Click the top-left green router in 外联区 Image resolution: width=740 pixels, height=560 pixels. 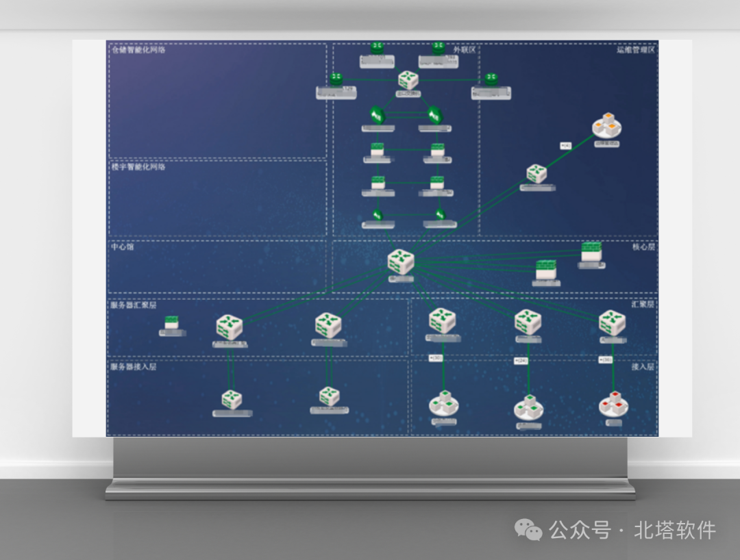point(377,47)
